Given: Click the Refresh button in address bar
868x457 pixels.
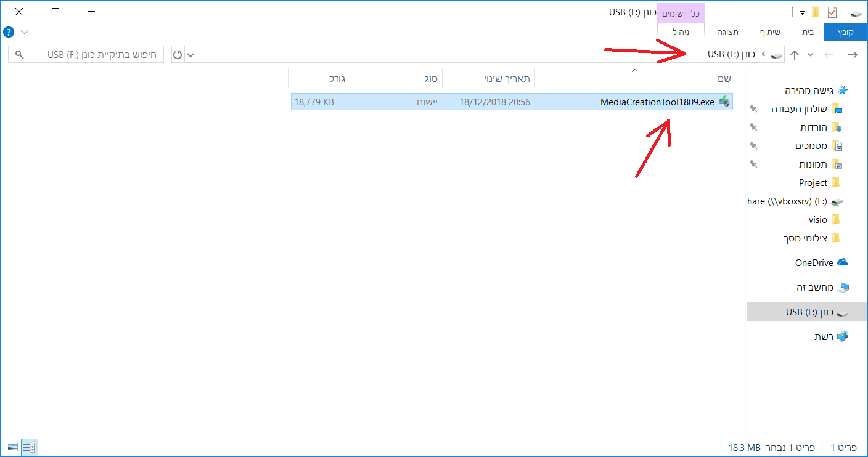Looking at the screenshot, I should pos(178,55).
